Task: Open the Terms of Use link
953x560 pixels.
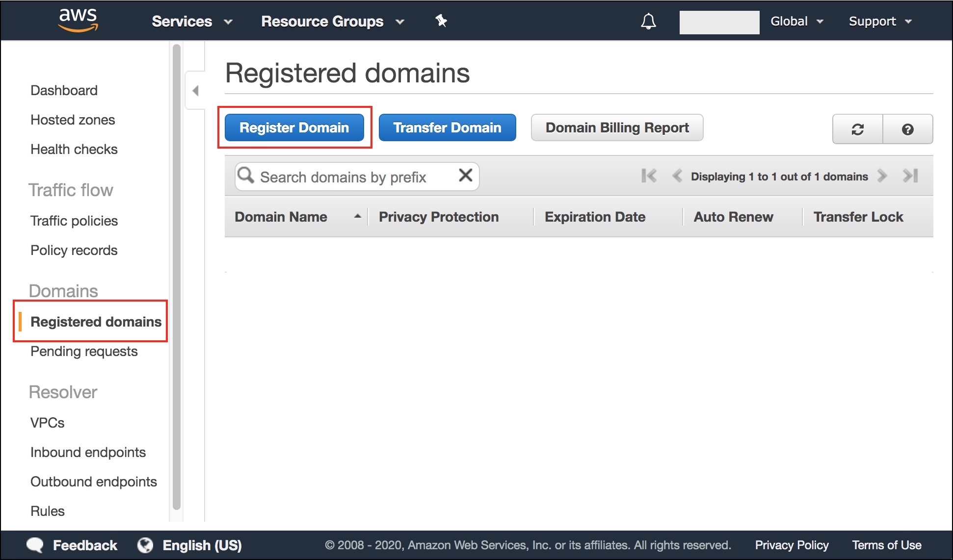Action: 887,545
